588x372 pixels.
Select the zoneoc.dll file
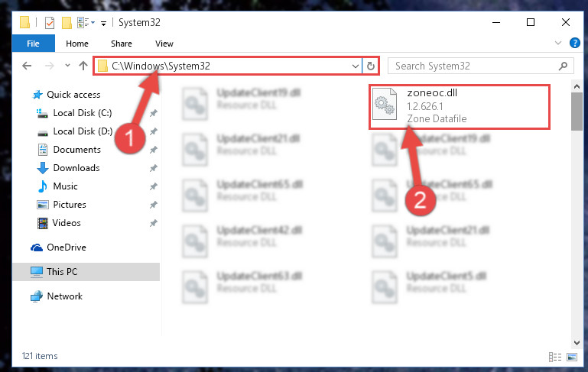(460, 107)
